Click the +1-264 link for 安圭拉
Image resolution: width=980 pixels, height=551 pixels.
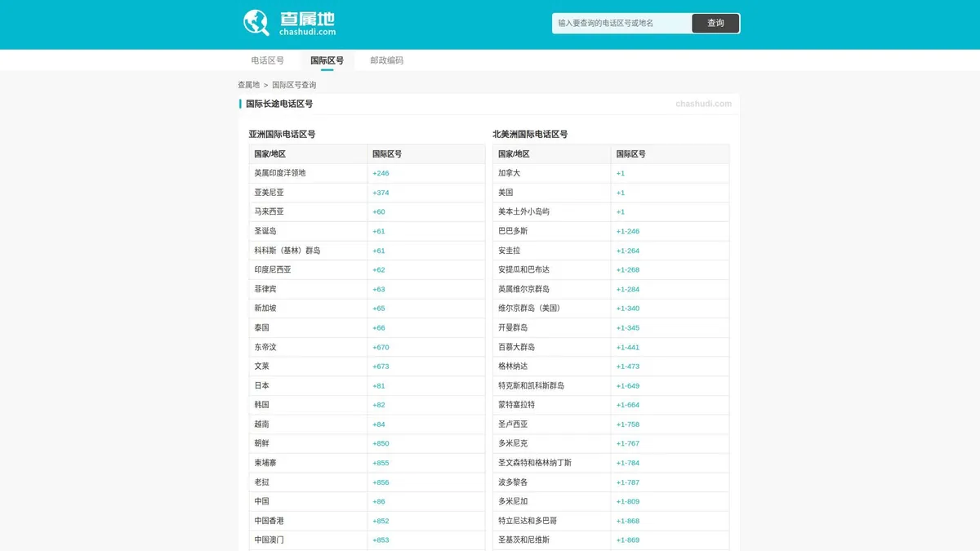pyautogui.click(x=628, y=251)
